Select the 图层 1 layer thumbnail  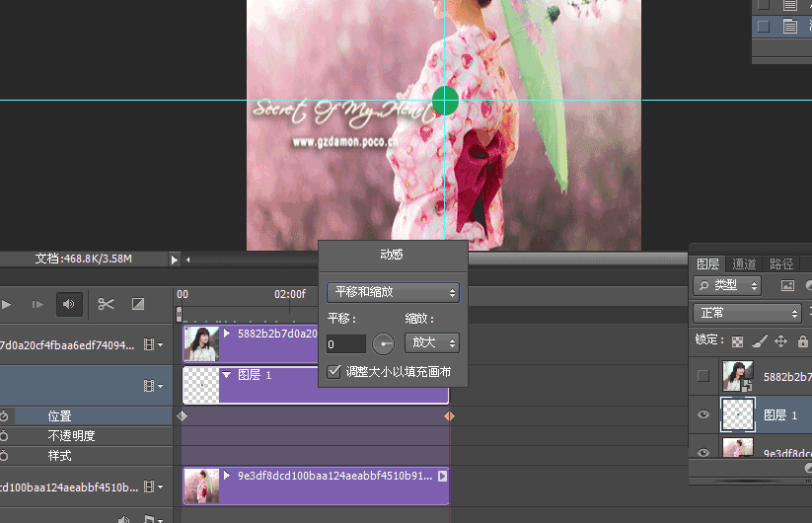pyautogui.click(x=737, y=414)
